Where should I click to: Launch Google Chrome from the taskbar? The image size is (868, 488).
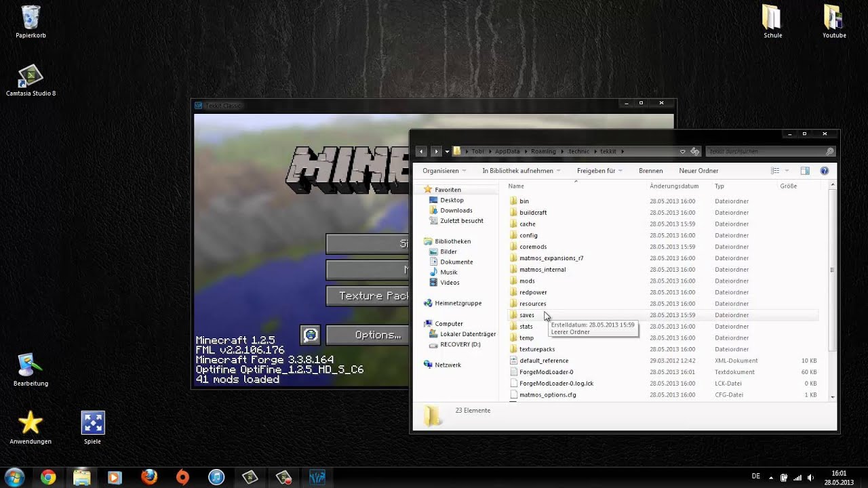(48, 478)
